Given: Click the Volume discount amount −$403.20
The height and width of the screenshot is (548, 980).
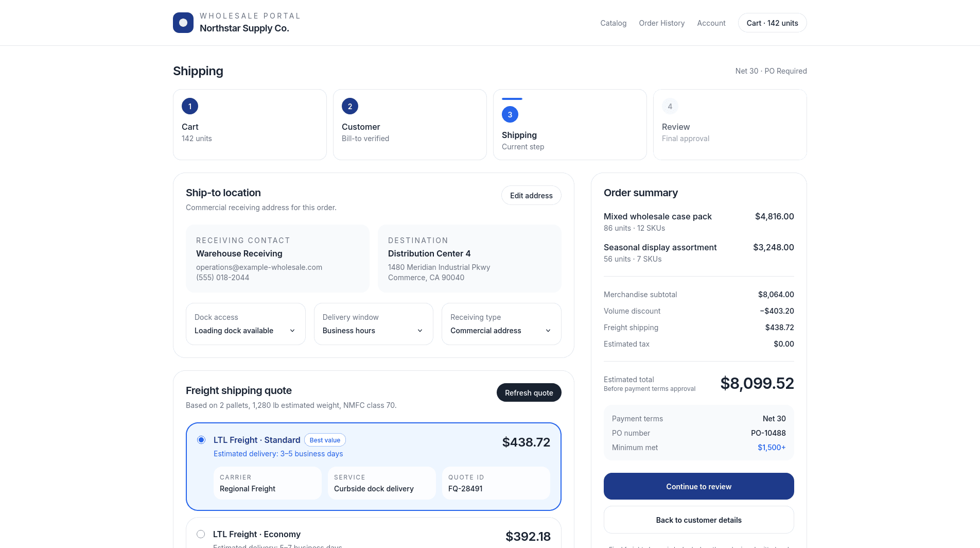Looking at the screenshot, I should (x=777, y=311).
